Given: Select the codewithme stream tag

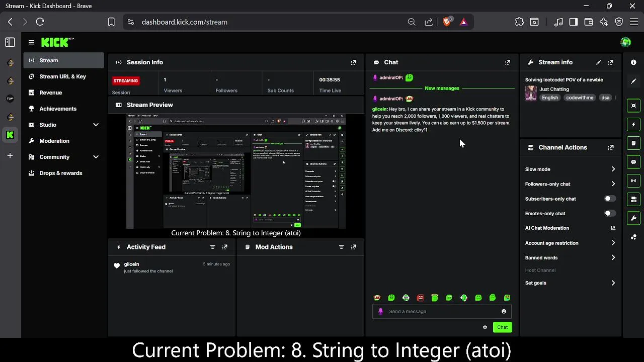Looking at the screenshot, I should point(580,98).
